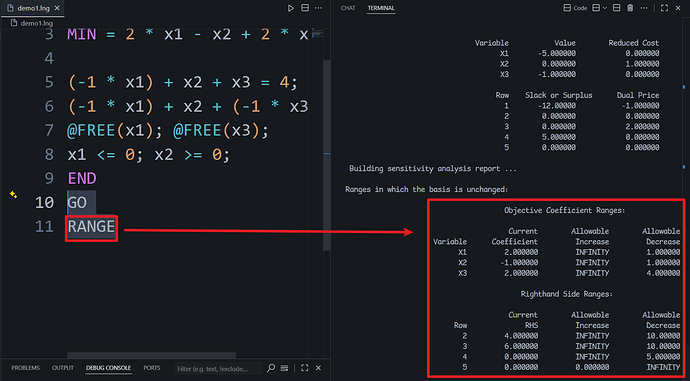Viewport: 690px width, 381px height.
Task: Click the filter search magnifier icon
Action: pyautogui.click(x=271, y=368)
